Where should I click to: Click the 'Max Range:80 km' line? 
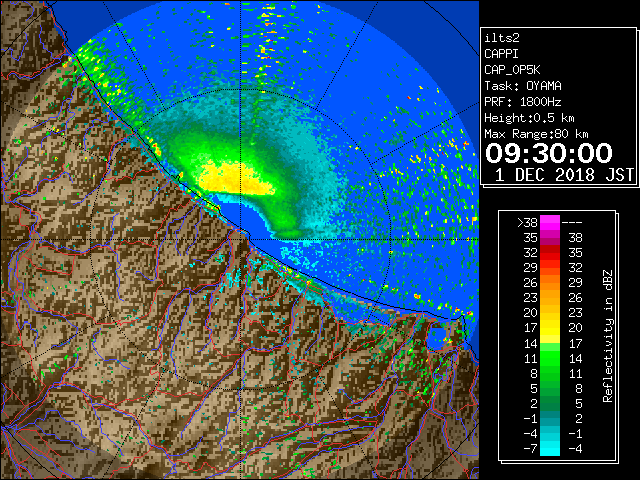pos(536,134)
